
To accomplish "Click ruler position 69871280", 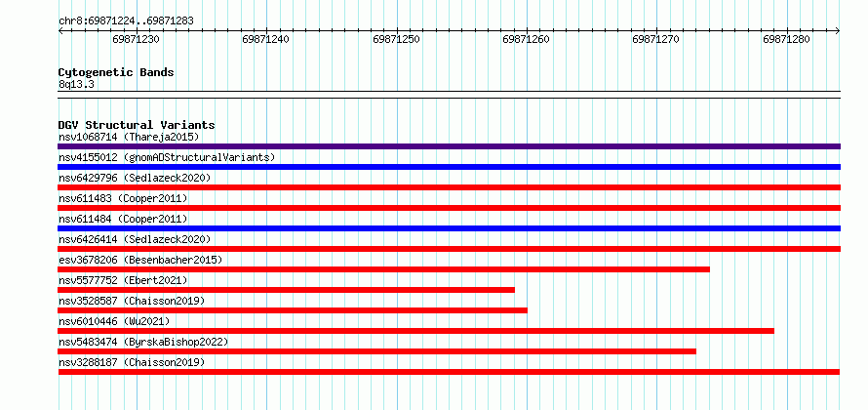I will [x=786, y=39].
